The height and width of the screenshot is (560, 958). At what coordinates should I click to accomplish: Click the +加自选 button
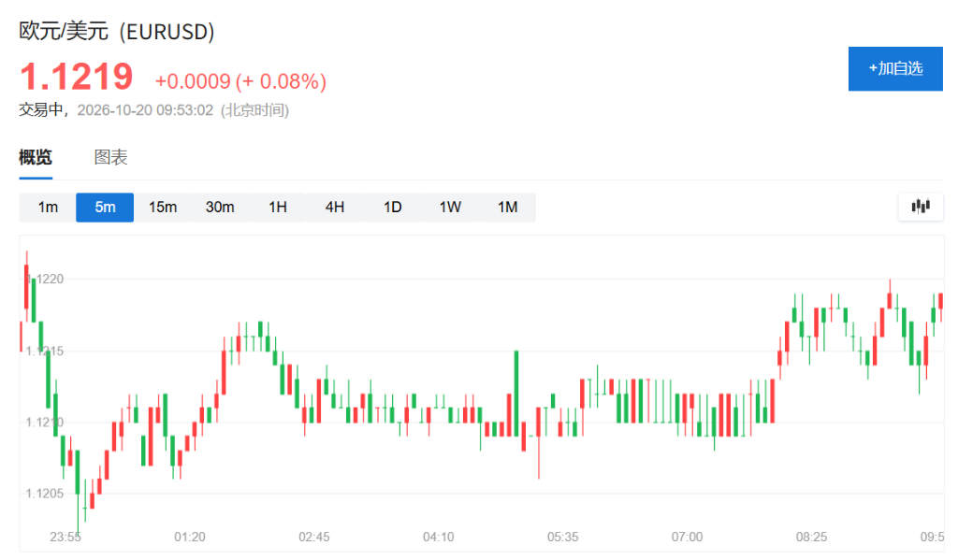[x=895, y=68]
